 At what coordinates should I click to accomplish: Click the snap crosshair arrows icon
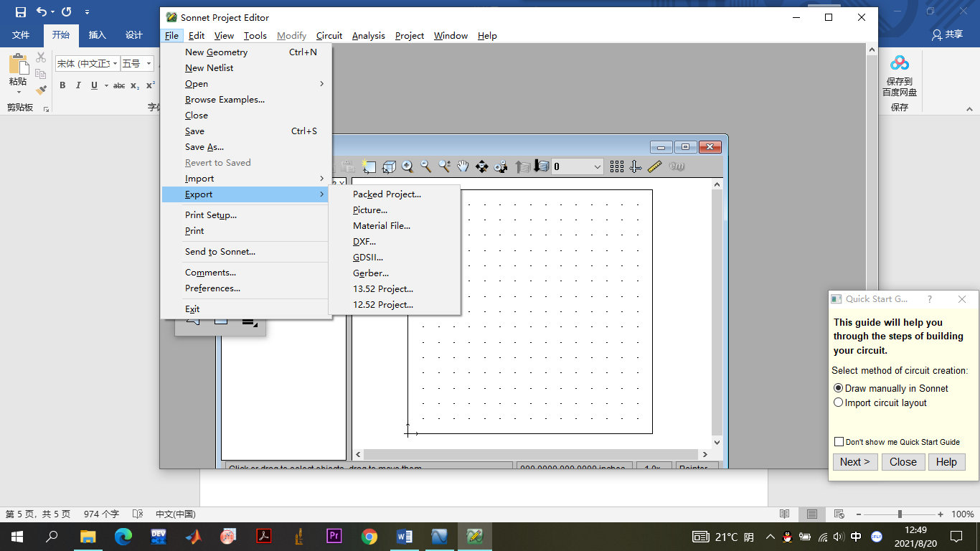[636, 166]
